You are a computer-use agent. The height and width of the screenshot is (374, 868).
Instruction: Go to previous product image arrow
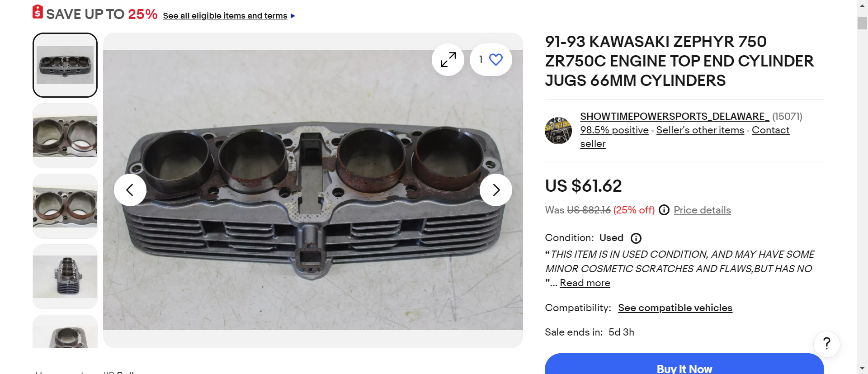tap(130, 190)
